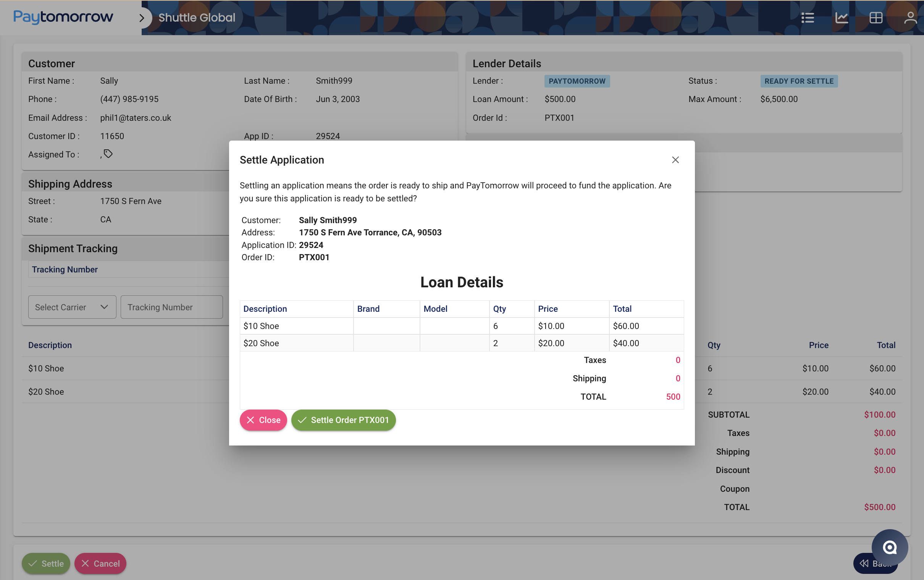
Task: Open the analytics chart icon in the header
Action: tap(842, 18)
